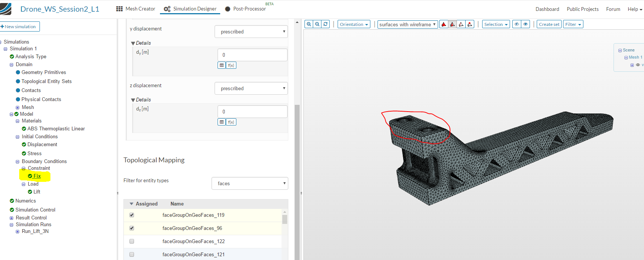Open the Orientation dropdown
Screen dimensions: 644x260
click(353, 24)
